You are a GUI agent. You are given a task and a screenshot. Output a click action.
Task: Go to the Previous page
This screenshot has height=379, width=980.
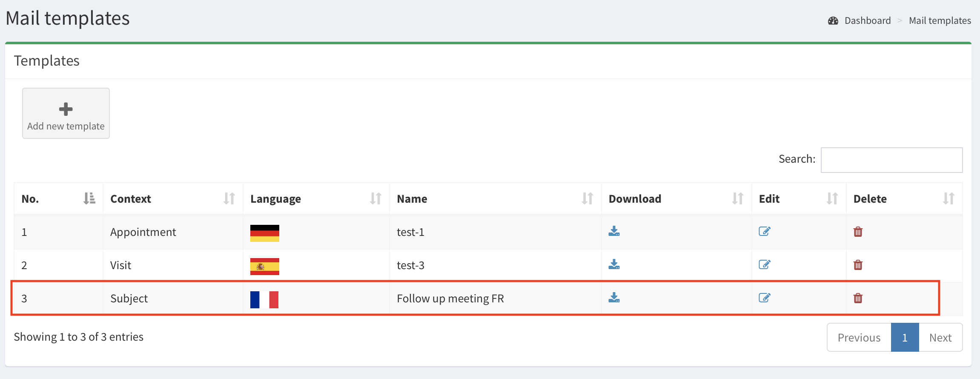(x=859, y=338)
